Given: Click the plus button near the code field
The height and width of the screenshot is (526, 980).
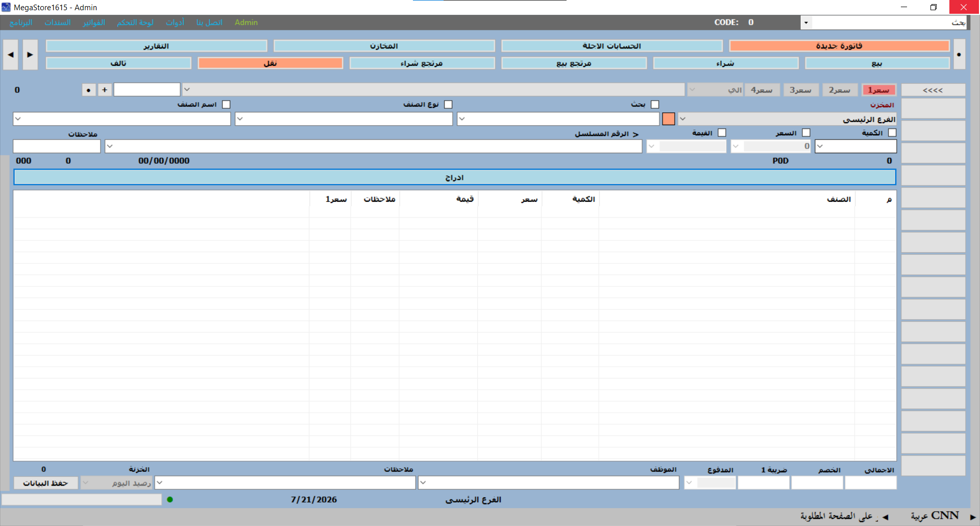Looking at the screenshot, I should coord(105,90).
